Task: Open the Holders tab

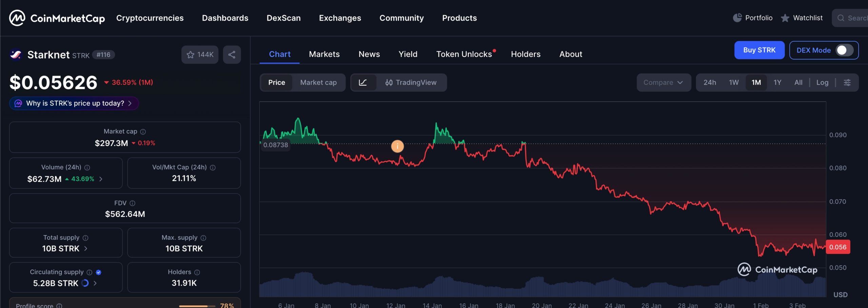Action: tap(526, 54)
